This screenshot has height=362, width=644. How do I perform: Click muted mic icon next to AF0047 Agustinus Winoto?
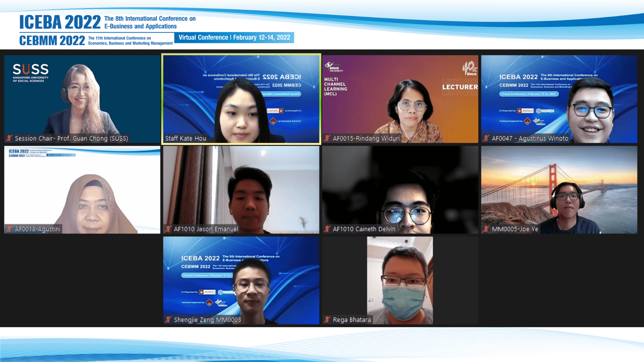point(486,138)
